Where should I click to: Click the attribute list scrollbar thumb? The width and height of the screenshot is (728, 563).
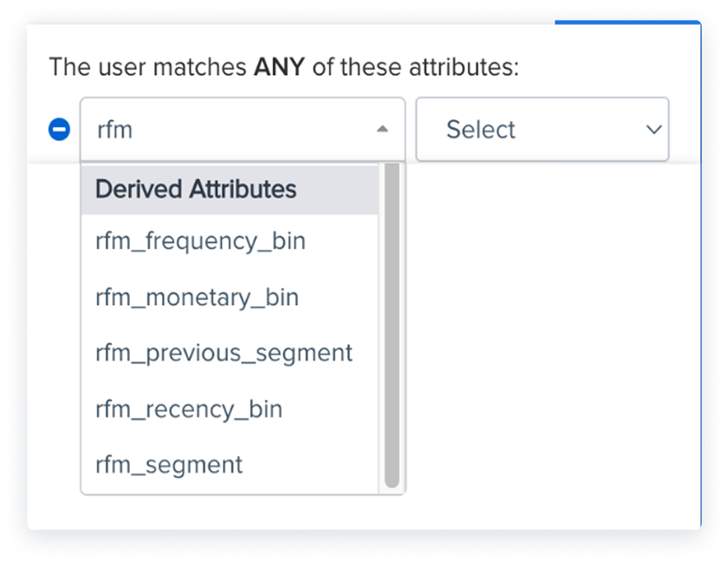392,325
